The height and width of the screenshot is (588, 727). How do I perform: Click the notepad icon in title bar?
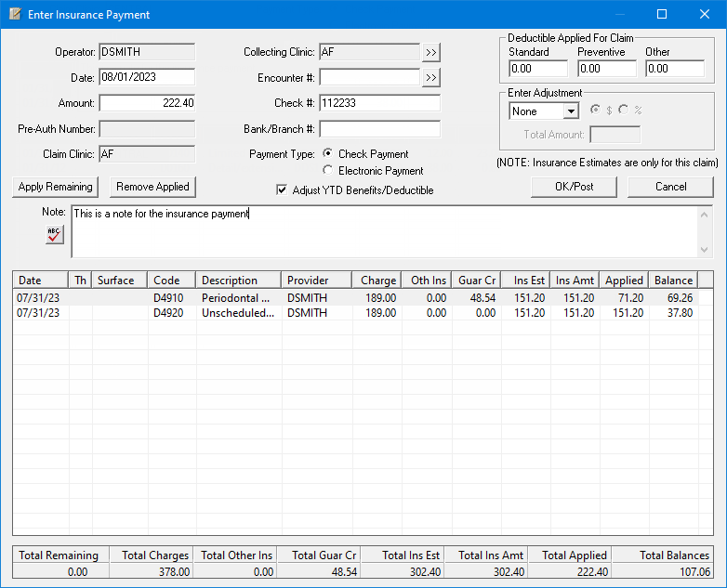pos(14,15)
